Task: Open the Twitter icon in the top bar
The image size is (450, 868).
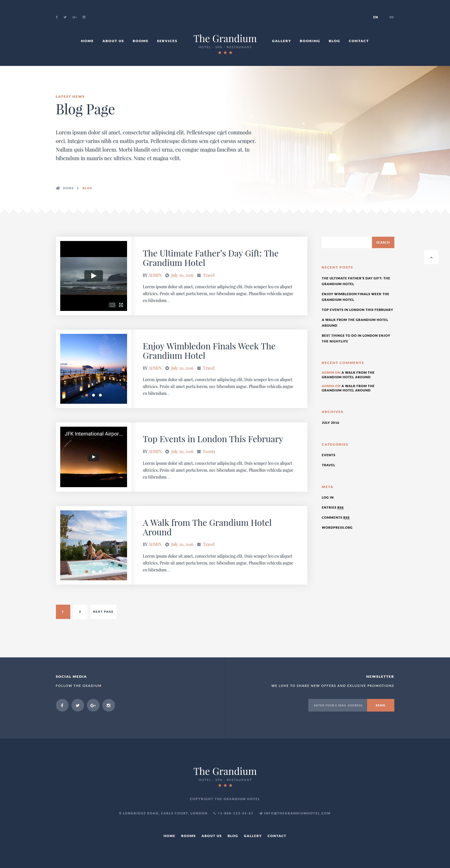Action: coord(65,17)
